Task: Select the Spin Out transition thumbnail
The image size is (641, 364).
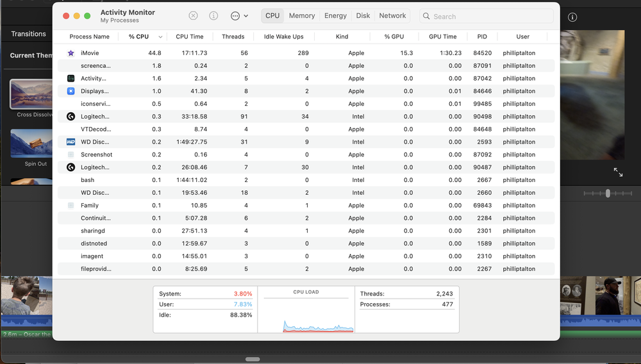Action: click(x=31, y=143)
